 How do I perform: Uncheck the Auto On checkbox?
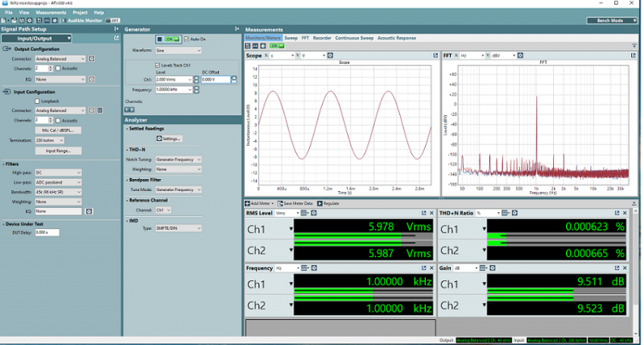tap(186, 39)
